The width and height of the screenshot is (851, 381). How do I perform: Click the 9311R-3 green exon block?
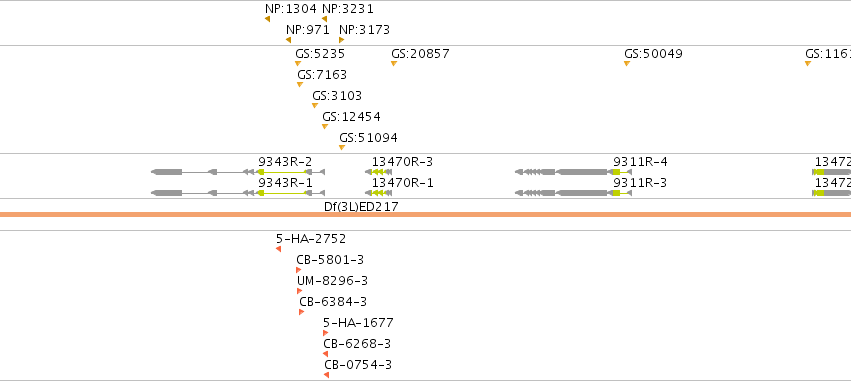pos(616,193)
